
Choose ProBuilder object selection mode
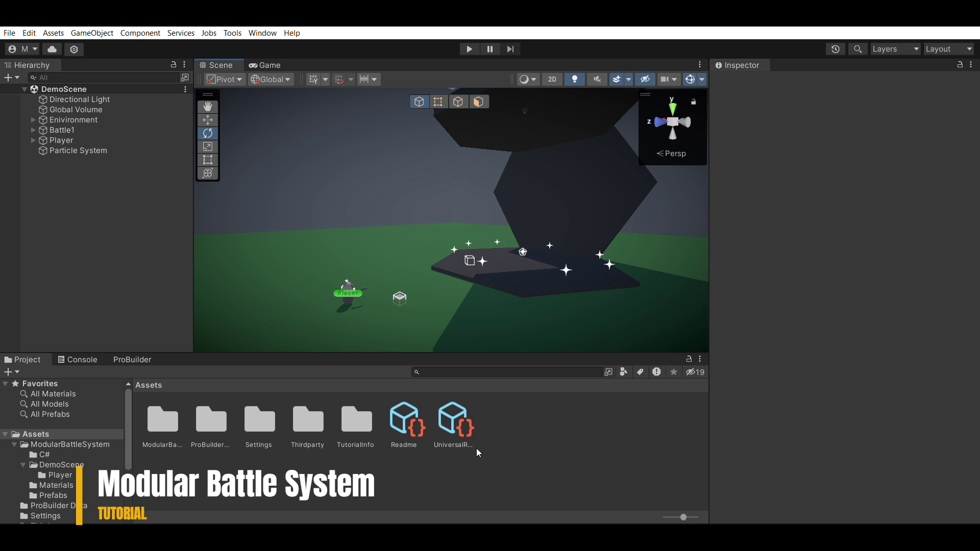[x=419, y=102]
